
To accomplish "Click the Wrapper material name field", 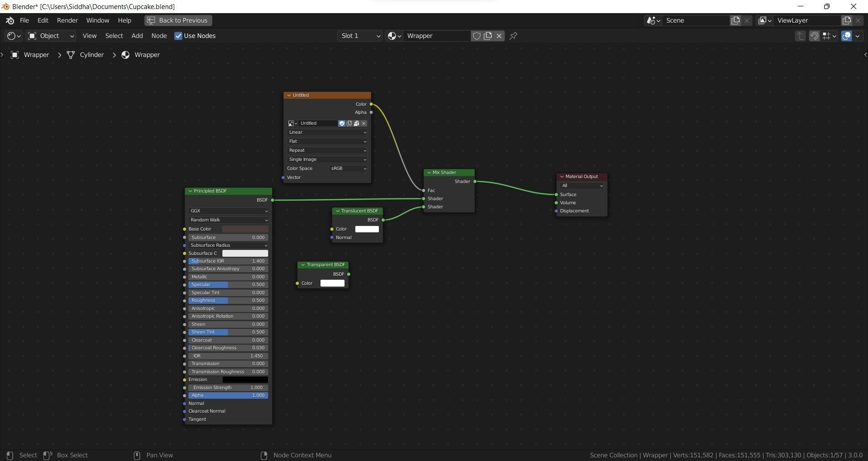I will tap(438, 36).
